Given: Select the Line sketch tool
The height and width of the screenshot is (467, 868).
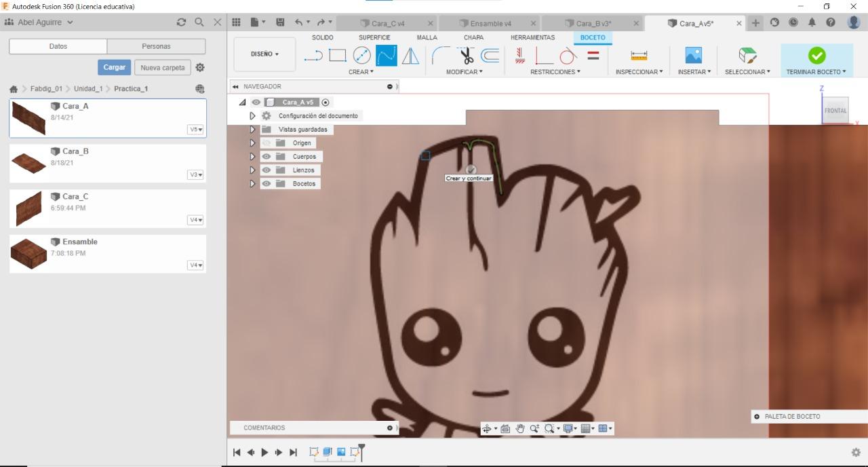Looking at the screenshot, I should (x=313, y=56).
